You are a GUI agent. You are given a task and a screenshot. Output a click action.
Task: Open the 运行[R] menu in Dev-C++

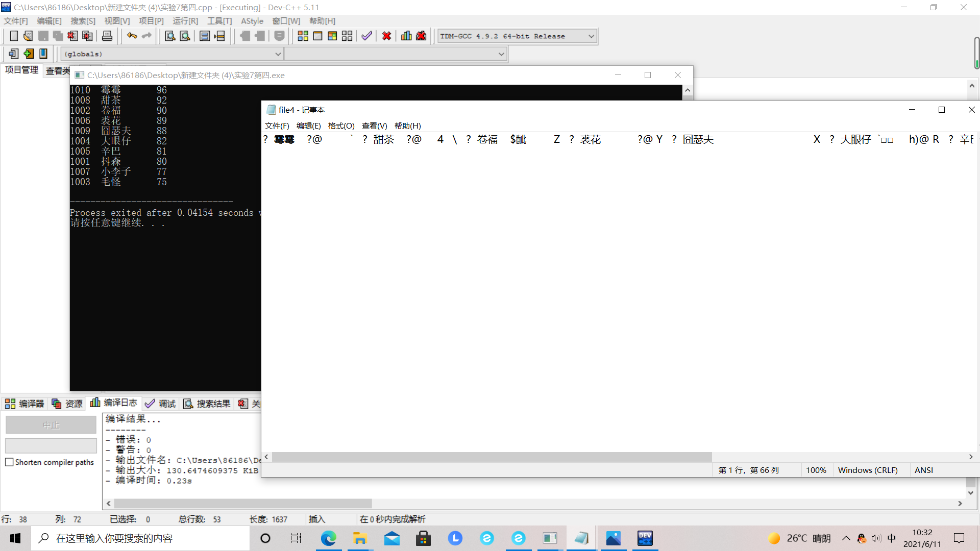click(185, 21)
